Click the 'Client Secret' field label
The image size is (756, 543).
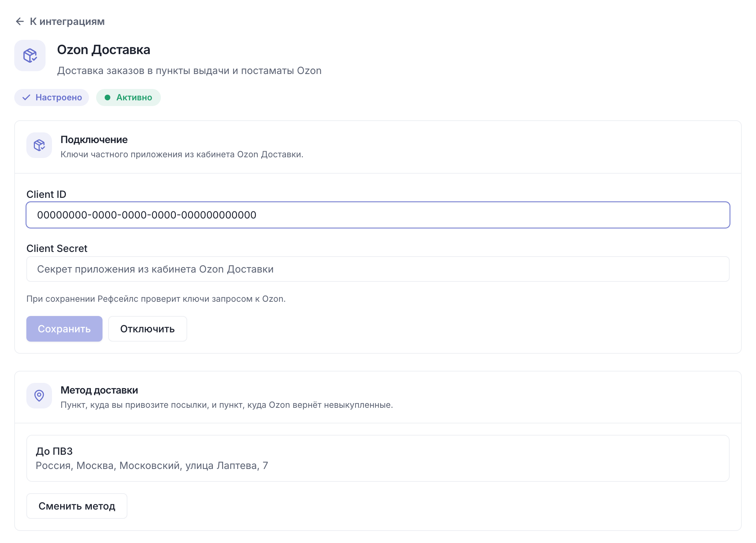(57, 248)
